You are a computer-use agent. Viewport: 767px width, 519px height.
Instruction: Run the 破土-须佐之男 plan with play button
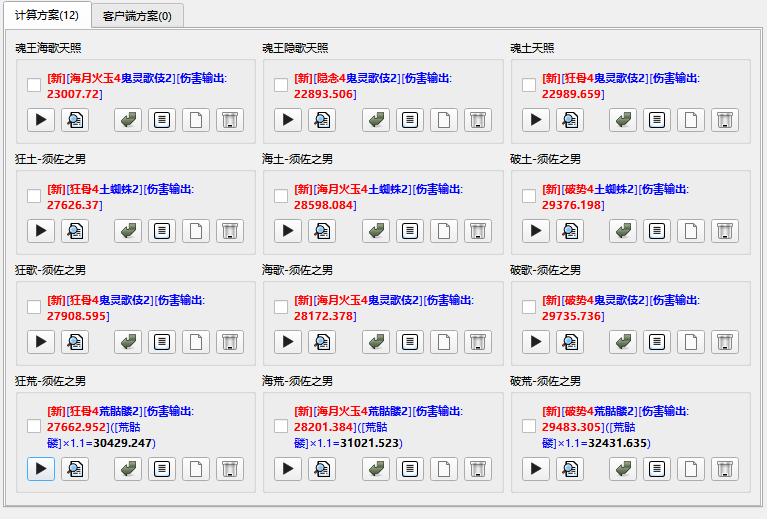536,231
